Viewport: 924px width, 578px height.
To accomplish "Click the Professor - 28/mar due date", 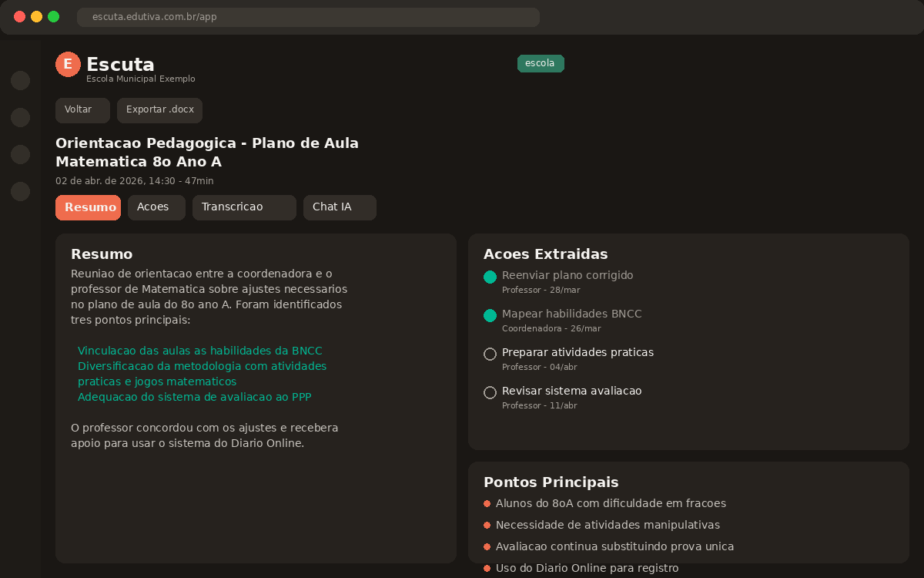I will click(x=541, y=290).
